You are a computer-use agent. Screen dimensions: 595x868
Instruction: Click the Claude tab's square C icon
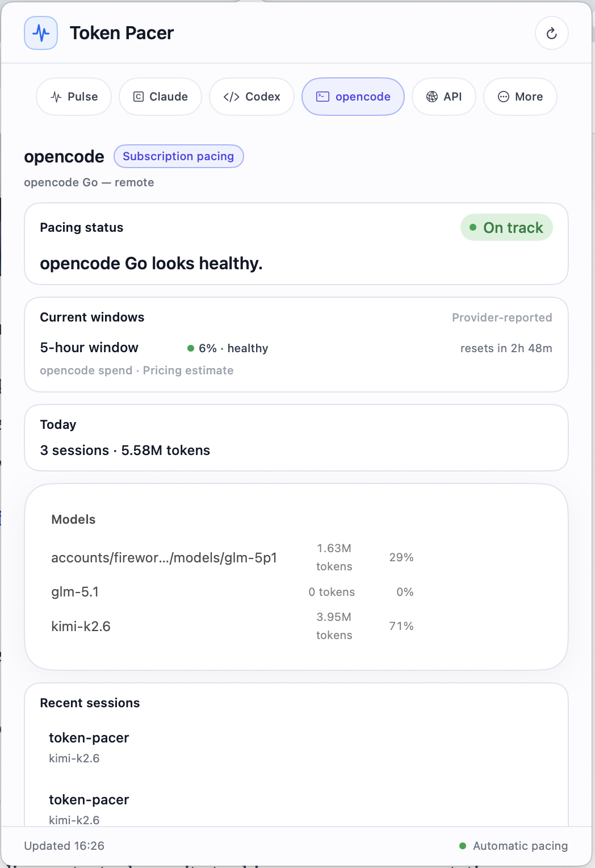click(x=139, y=97)
